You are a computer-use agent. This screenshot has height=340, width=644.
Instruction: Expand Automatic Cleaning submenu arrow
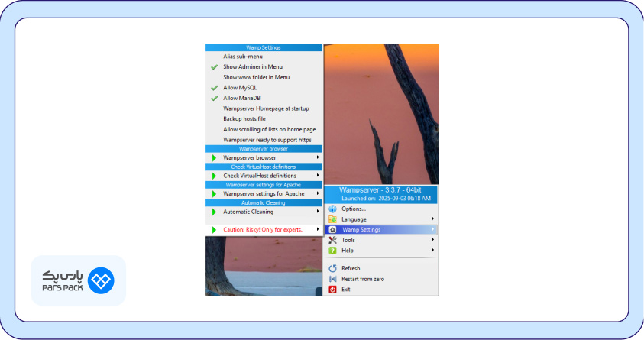tap(318, 212)
